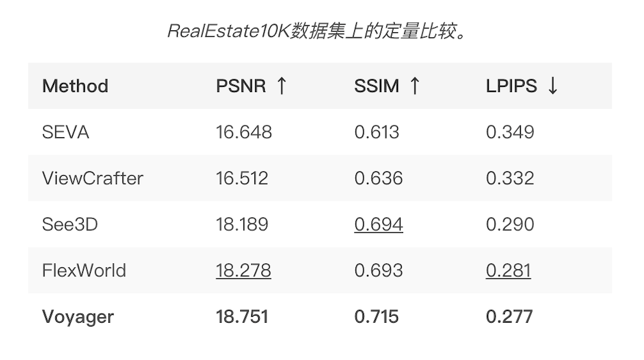
Task: Click Voyager's SSIM value 0.715
Action: (376, 317)
